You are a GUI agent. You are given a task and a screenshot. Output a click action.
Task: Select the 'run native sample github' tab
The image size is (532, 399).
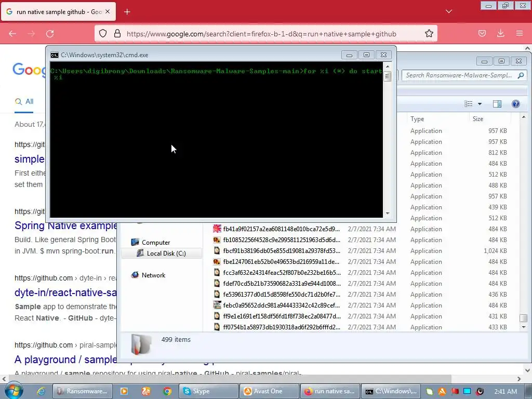click(x=58, y=11)
